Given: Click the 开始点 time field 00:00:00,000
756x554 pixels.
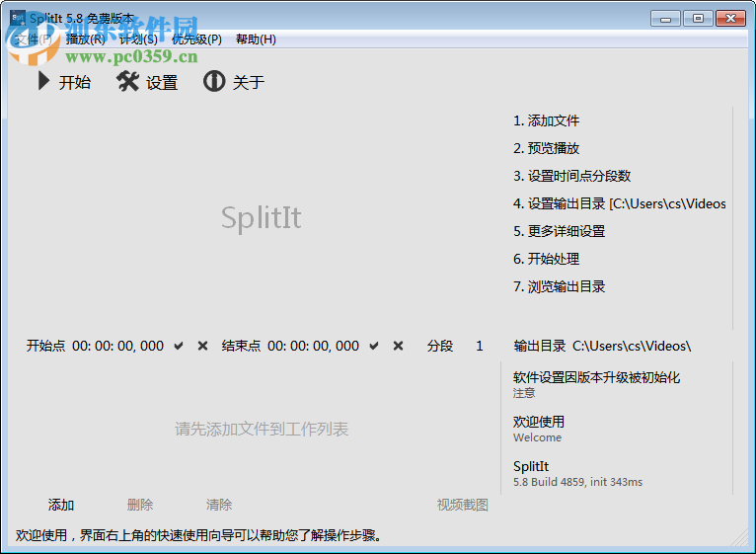Looking at the screenshot, I should coord(118,346).
